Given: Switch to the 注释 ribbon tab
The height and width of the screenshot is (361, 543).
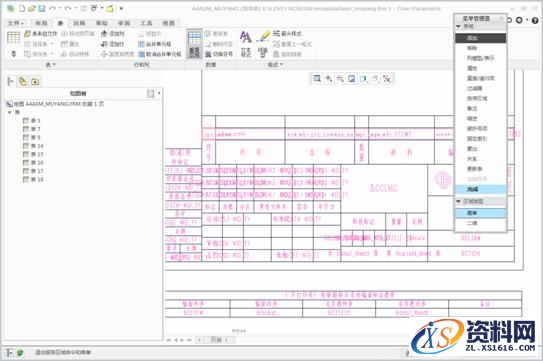Looking at the screenshot, I should [x=79, y=23].
